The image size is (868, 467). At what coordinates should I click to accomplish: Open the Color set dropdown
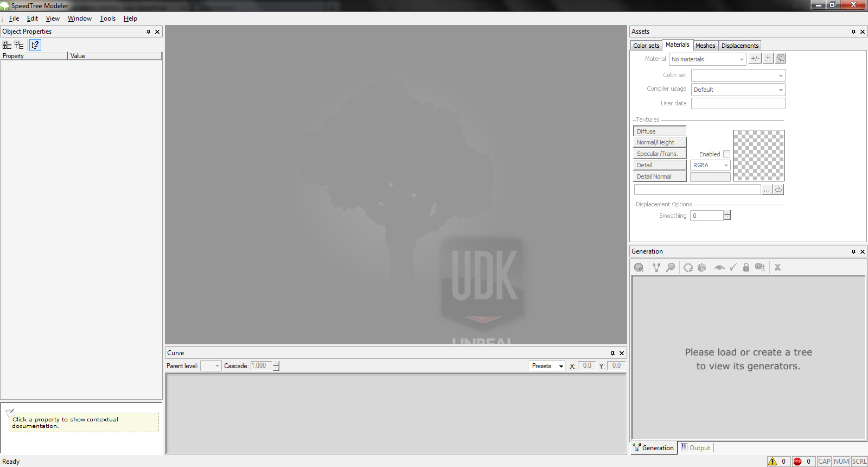tap(738, 75)
